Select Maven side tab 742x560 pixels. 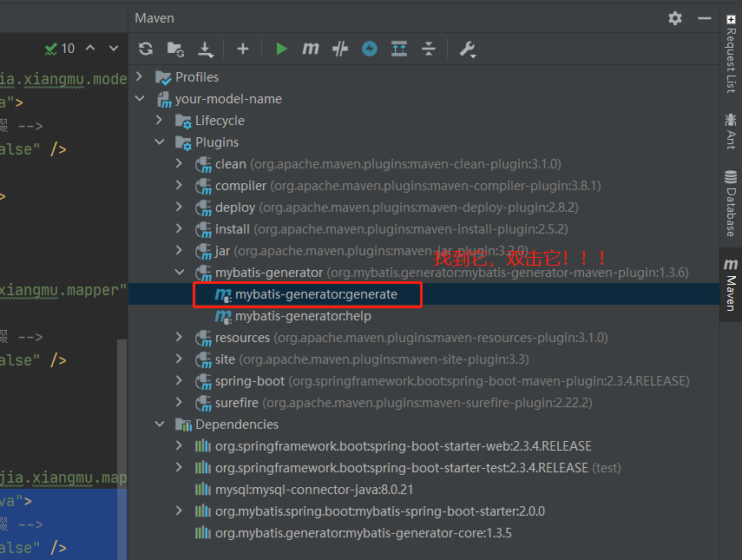pyautogui.click(x=731, y=285)
